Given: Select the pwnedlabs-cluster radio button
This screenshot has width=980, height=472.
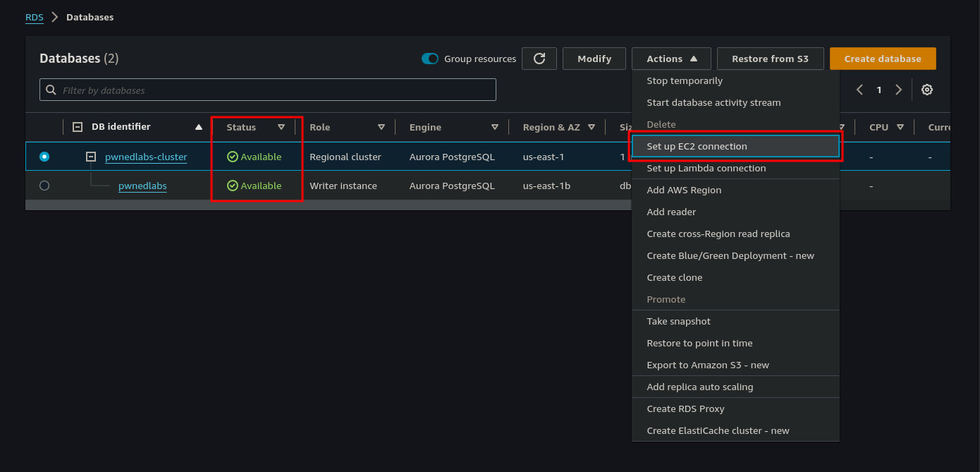Looking at the screenshot, I should 44,157.
